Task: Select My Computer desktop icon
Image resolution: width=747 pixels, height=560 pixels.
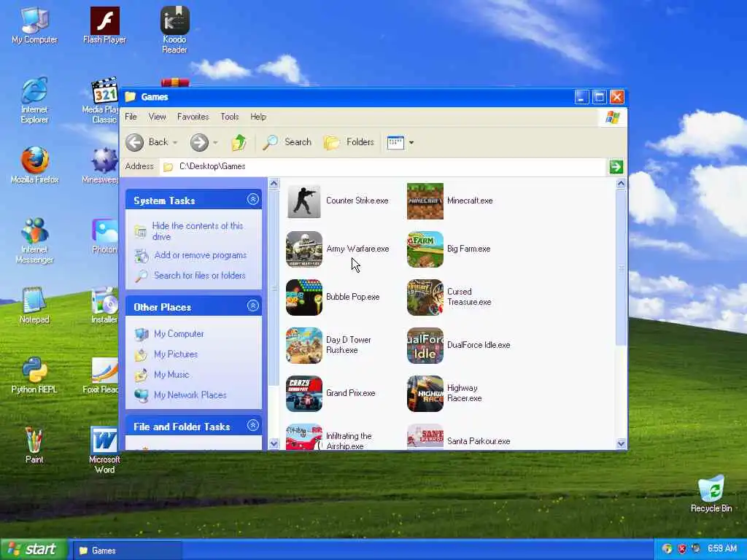Action: coord(34,26)
